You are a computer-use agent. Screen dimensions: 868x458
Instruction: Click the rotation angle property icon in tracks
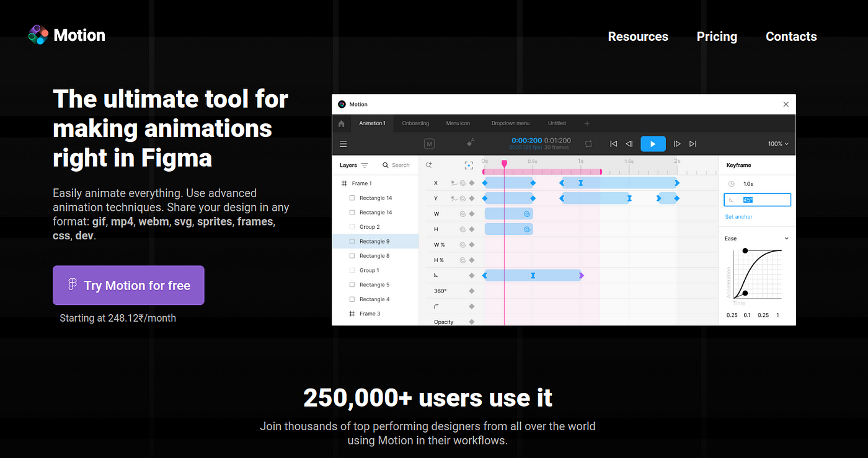436,275
